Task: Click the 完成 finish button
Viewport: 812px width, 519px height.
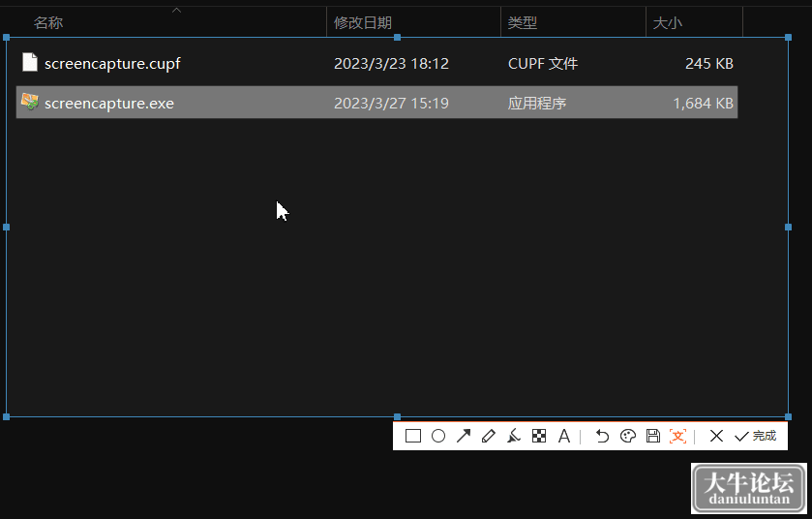Action: 756,436
